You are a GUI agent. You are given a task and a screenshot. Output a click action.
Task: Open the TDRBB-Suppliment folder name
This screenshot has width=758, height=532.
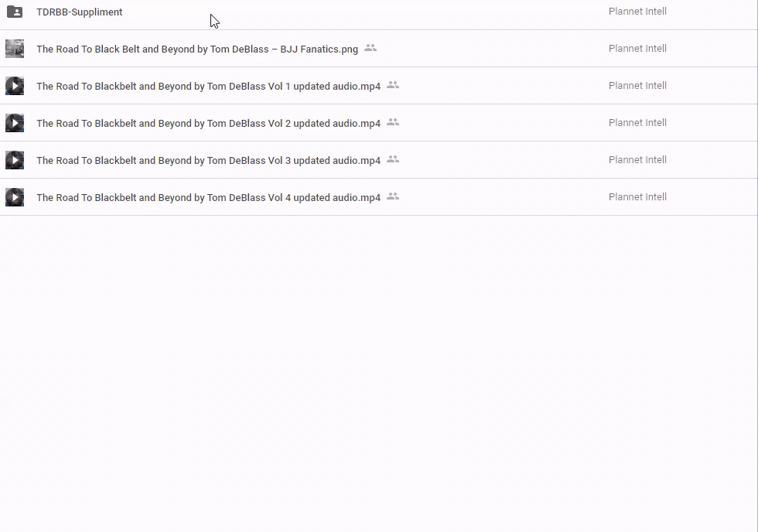79,12
